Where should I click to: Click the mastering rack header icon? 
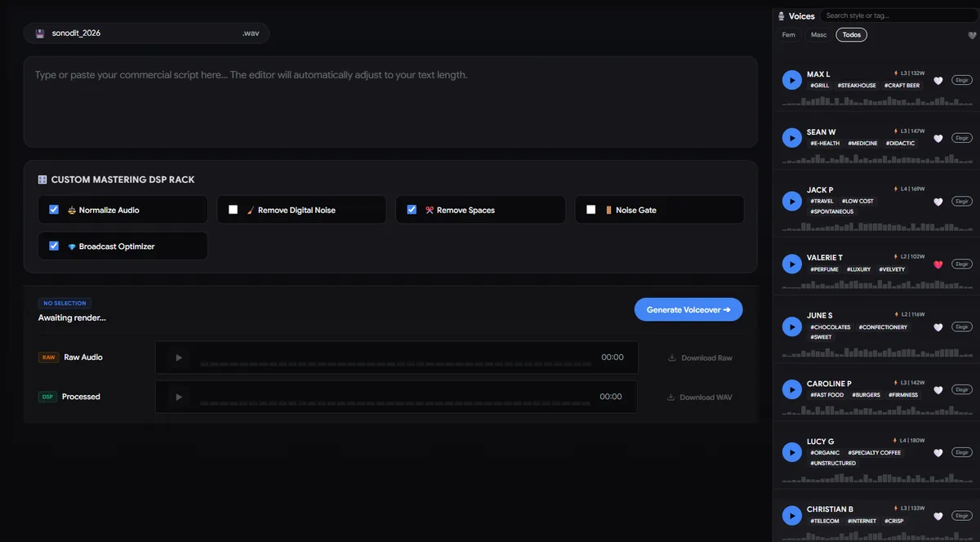tap(42, 180)
